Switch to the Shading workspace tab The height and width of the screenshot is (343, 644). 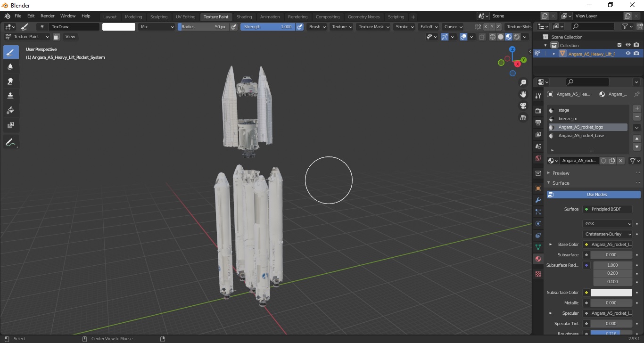[244, 17]
